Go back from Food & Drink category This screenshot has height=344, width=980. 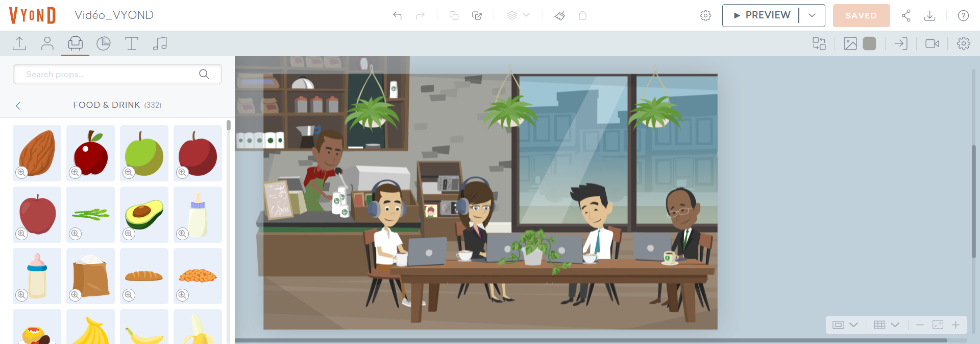[18, 106]
